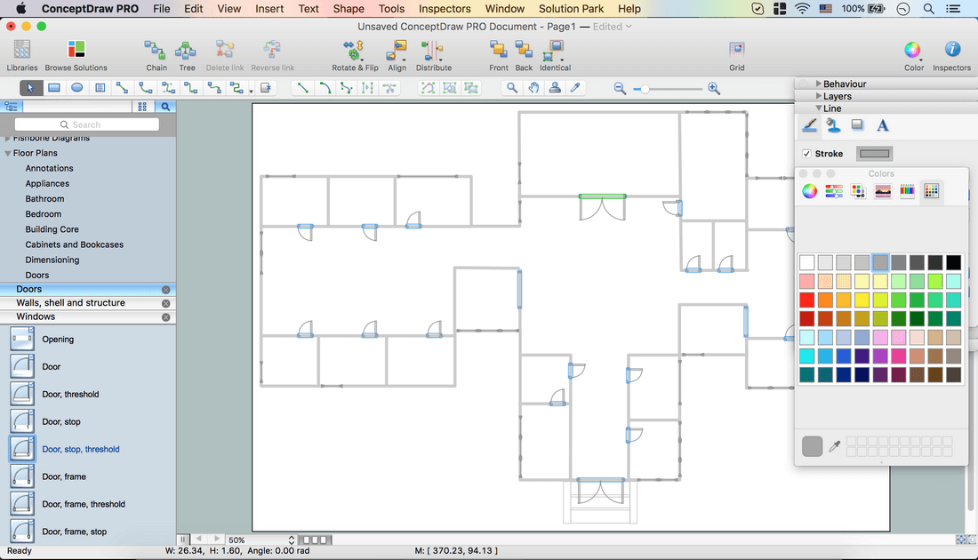Pick the Ellipse drawing tool

[77, 88]
